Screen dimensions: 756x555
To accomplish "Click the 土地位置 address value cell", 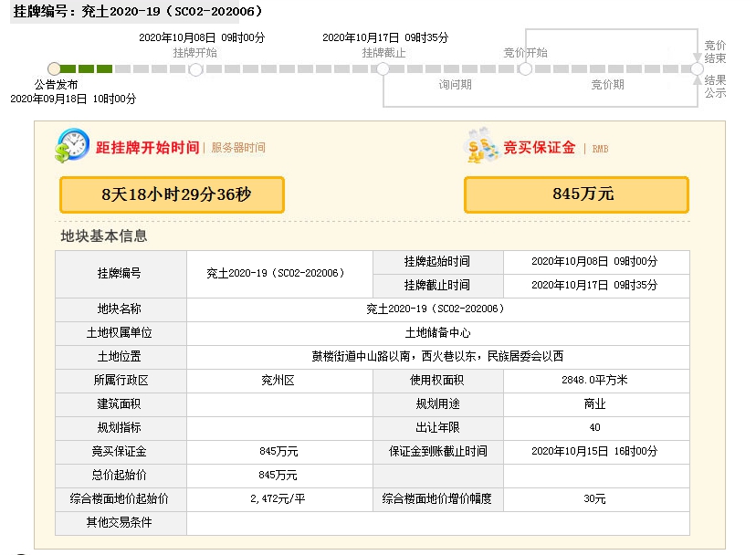I will pos(437,357).
